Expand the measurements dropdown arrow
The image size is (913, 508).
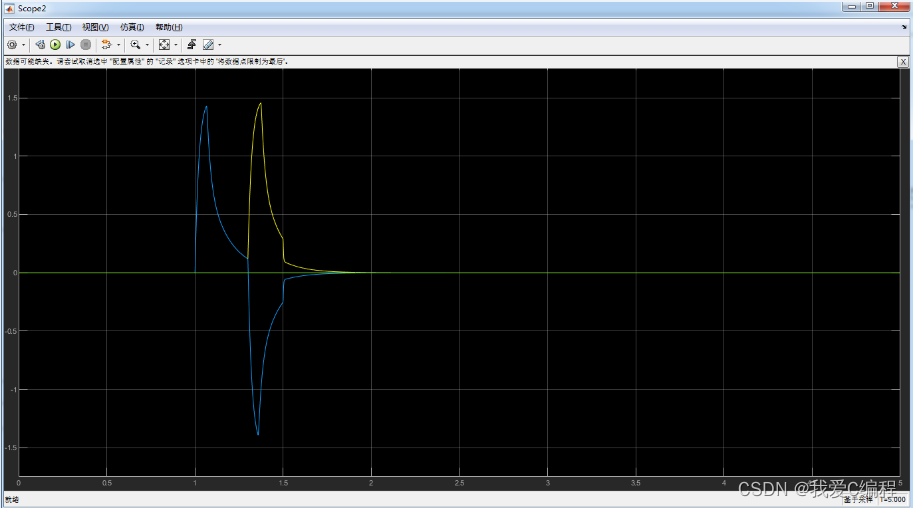(220, 45)
